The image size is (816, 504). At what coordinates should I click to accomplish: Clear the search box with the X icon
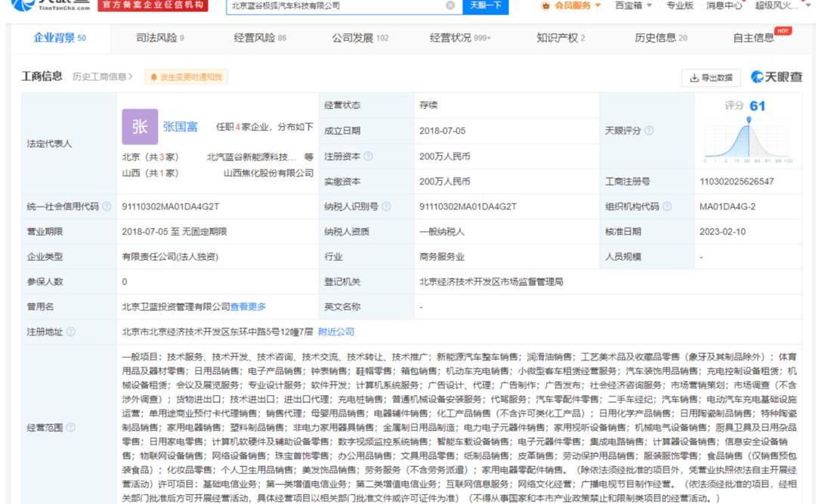pos(450,5)
